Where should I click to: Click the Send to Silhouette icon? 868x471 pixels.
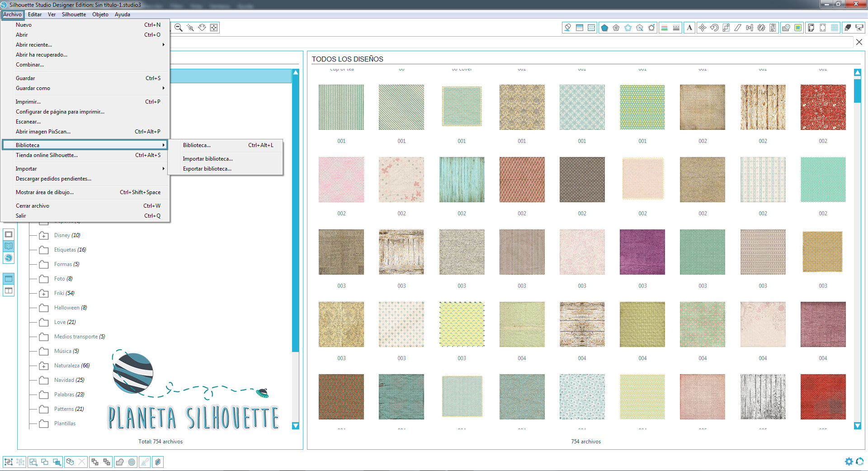(859, 28)
